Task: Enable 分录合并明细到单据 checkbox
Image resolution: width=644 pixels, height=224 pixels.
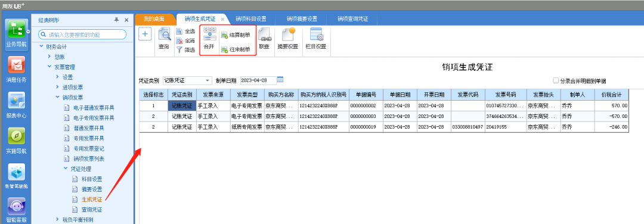Action: [556, 81]
